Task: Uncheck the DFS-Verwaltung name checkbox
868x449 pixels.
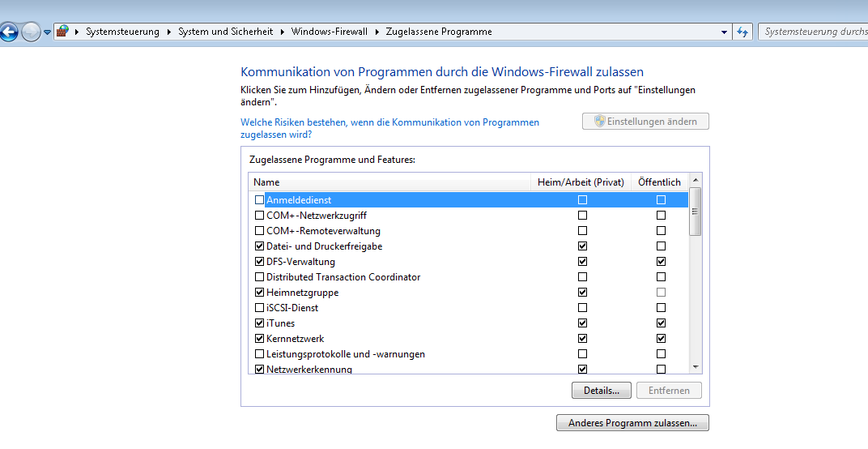Action: (259, 262)
